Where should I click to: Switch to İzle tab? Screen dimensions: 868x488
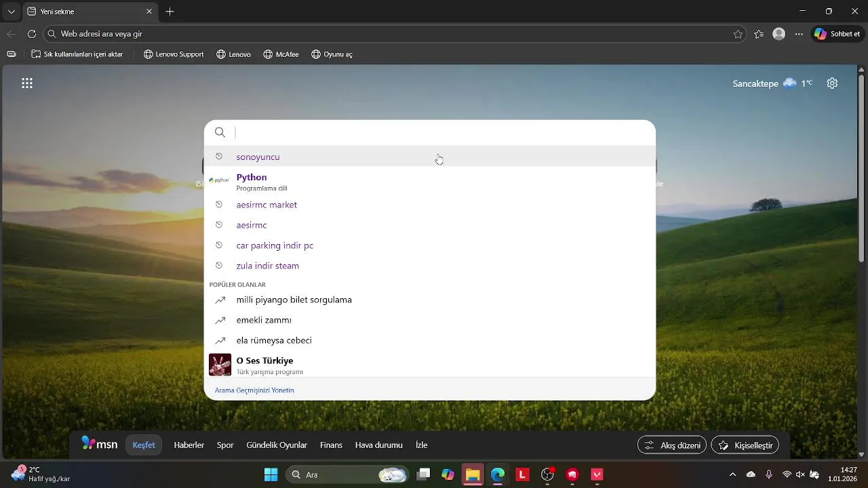coord(421,445)
